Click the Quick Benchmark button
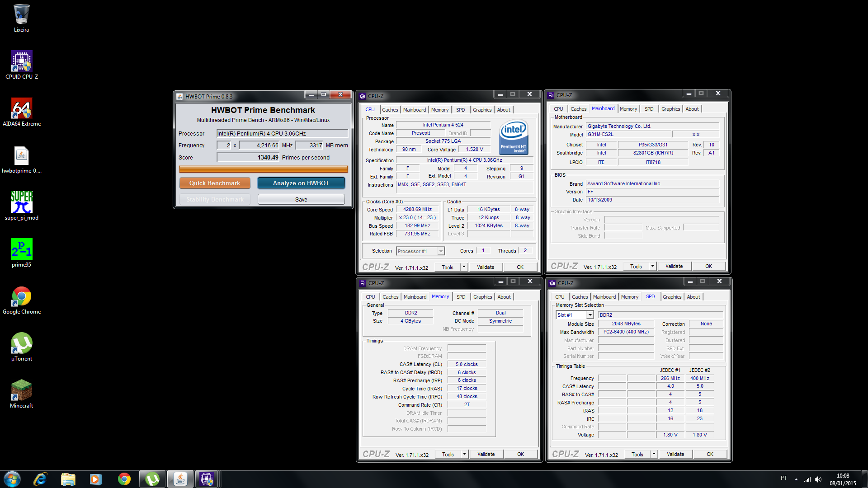This screenshot has width=868, height=488. click(x=215, y=183)
